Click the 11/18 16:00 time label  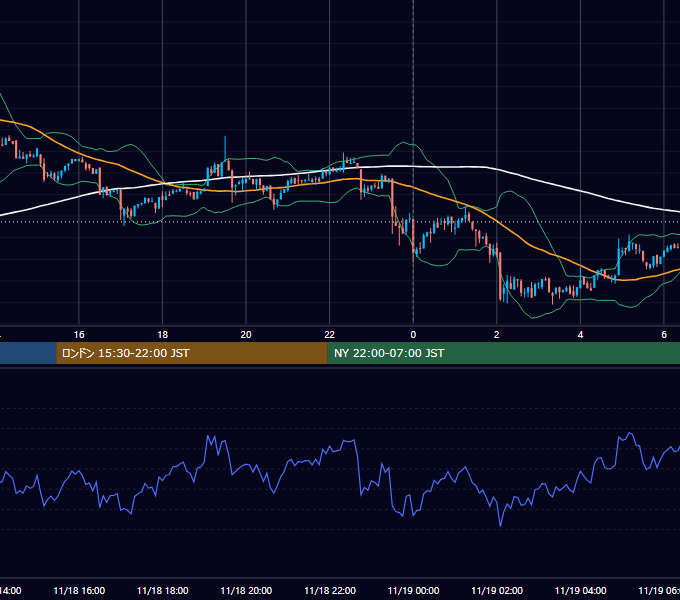tap(79, 590)
